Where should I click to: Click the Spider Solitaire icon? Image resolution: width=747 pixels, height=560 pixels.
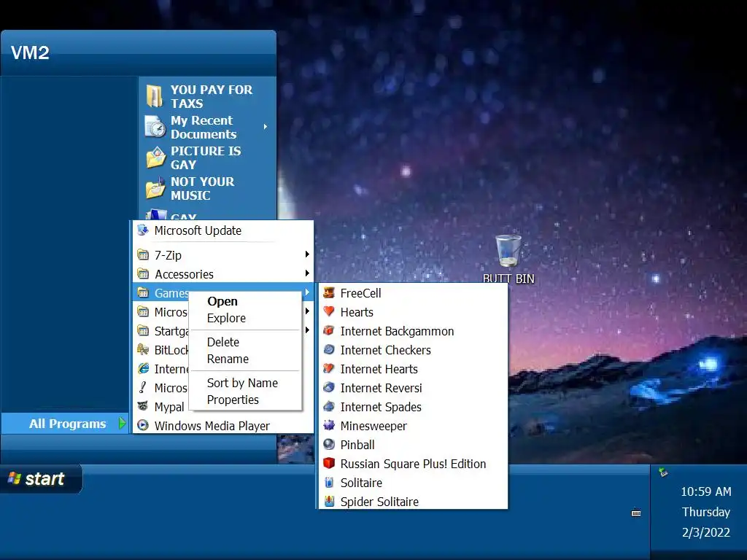point(329,502)
